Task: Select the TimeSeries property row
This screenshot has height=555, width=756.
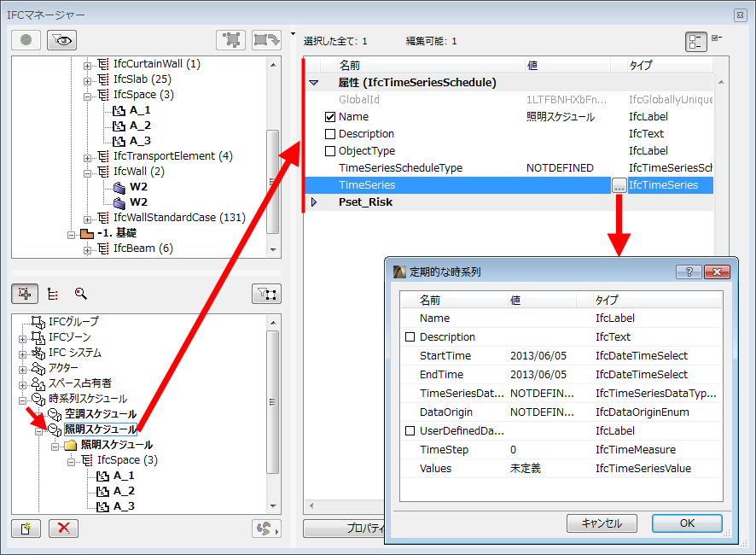Action: click(509, 185)
